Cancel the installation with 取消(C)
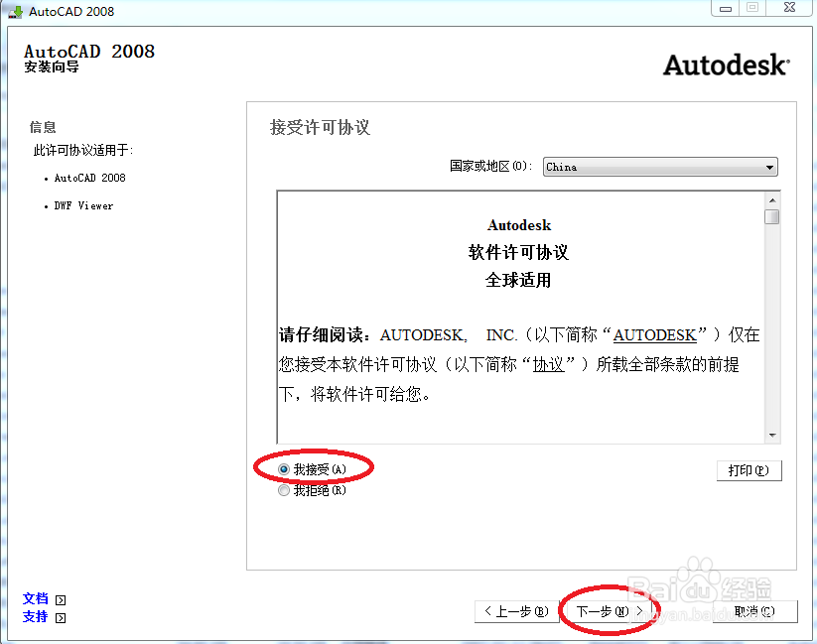The width and height of the screenshot is (817, 644). (754, 611)
